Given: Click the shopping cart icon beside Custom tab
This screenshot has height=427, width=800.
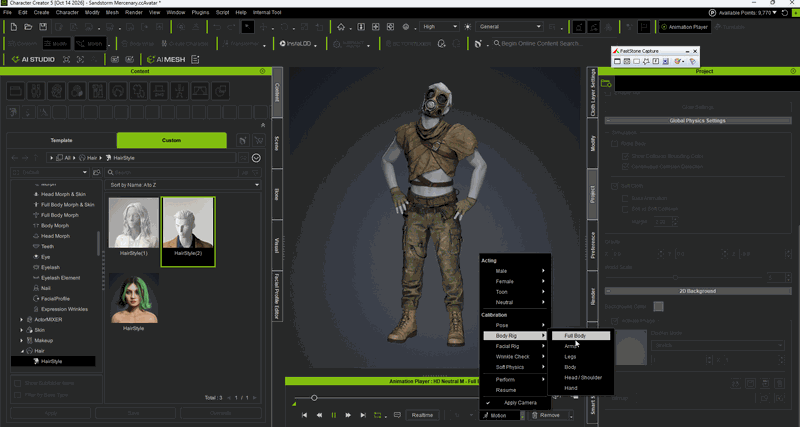Looking at the screenshot, I should pyautogui.click(x=258, y=140).
